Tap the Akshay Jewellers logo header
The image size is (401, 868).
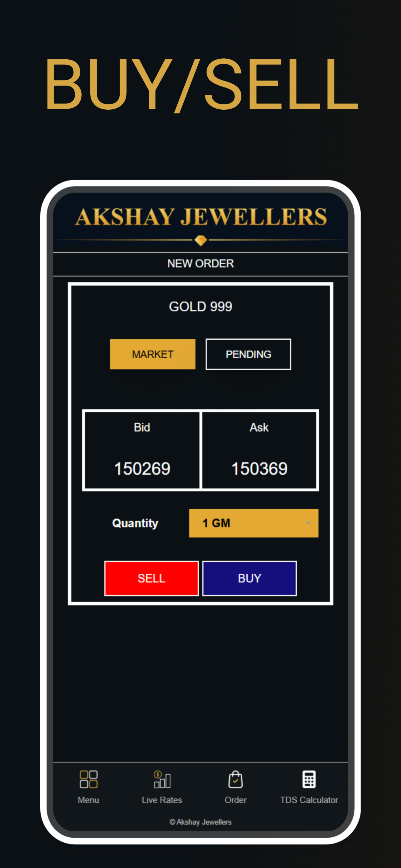pos(201,217)
